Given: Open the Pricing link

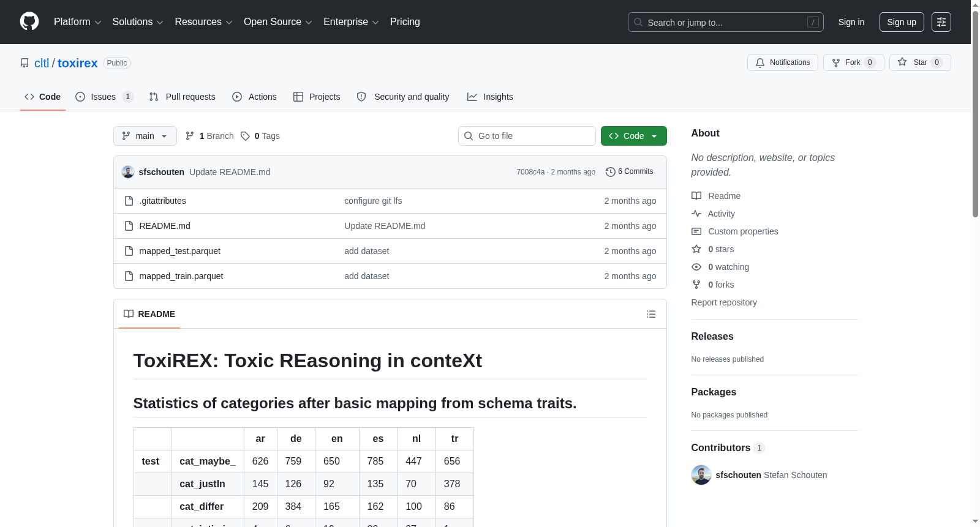Looking at the screenshot, I should coord(405,22).
